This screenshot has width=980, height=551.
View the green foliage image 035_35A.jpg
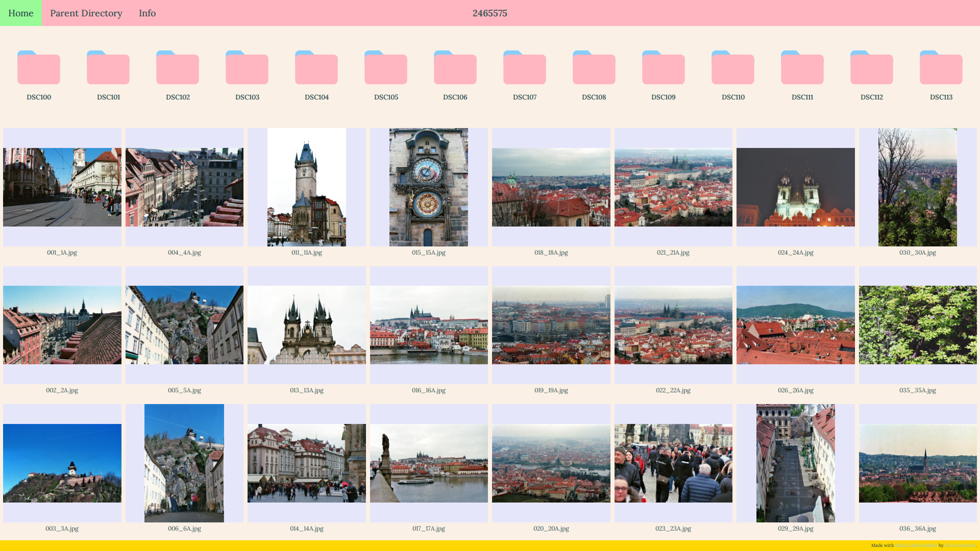click(x=917, y=324)
